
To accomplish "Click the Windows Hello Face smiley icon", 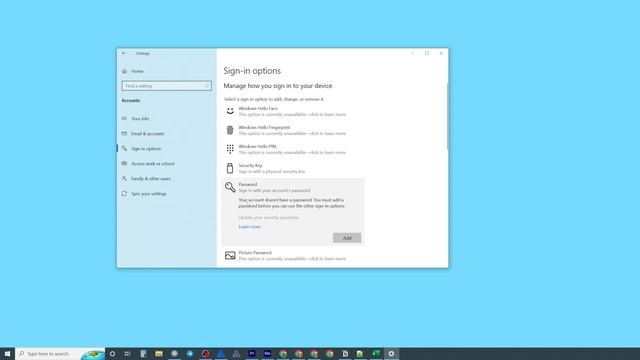I will pos(230,111).
